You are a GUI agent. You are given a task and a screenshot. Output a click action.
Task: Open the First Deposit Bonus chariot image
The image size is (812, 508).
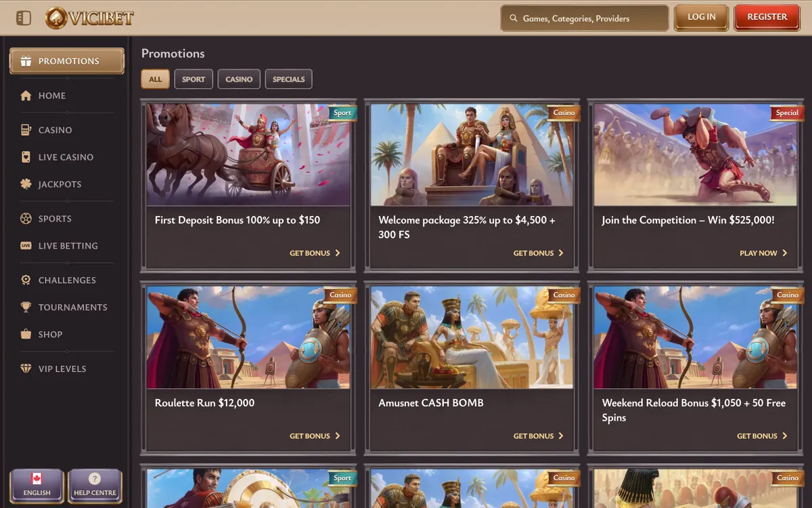coord(248,154)
